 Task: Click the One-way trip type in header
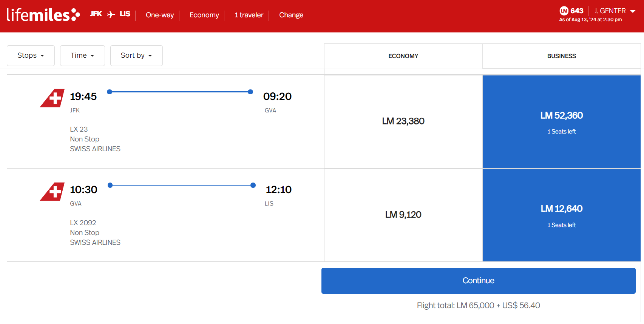160,15
